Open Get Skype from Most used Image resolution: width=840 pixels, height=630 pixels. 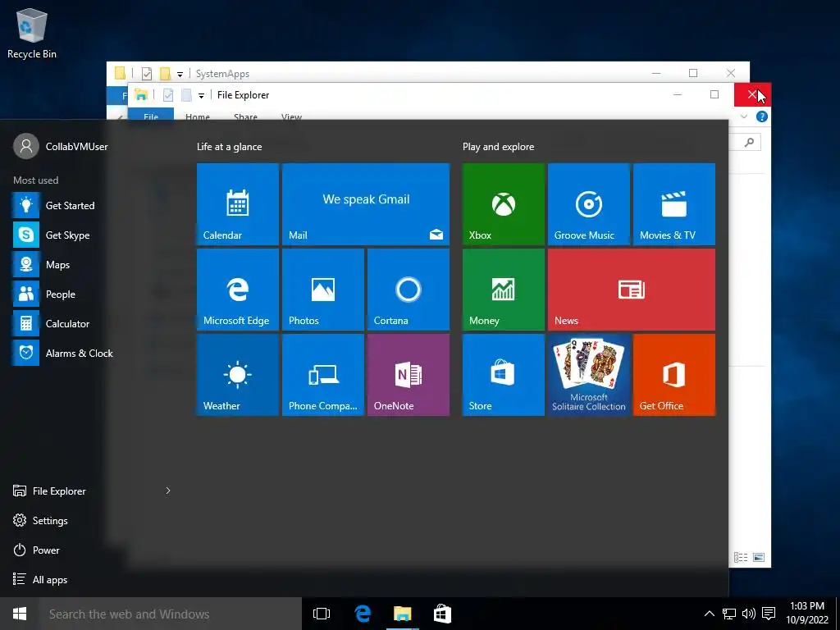point(91,235)
